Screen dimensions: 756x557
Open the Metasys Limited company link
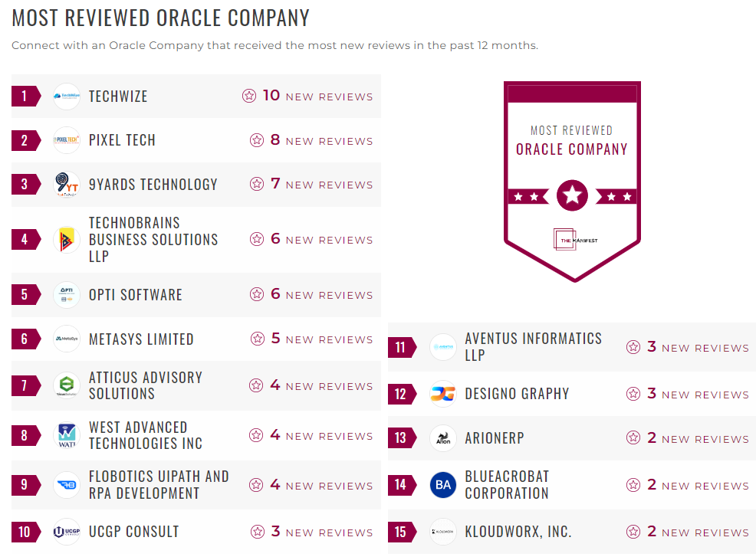141,339
